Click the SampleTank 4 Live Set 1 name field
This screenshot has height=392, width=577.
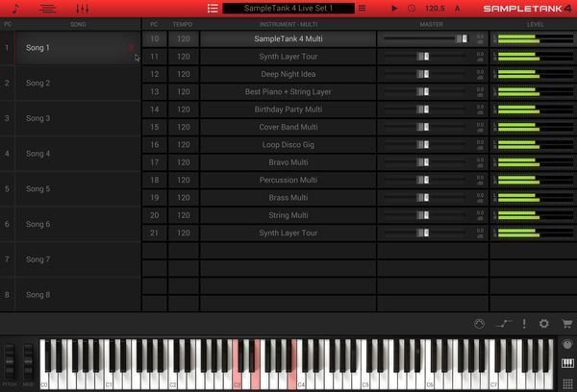[x=288, y=8]
